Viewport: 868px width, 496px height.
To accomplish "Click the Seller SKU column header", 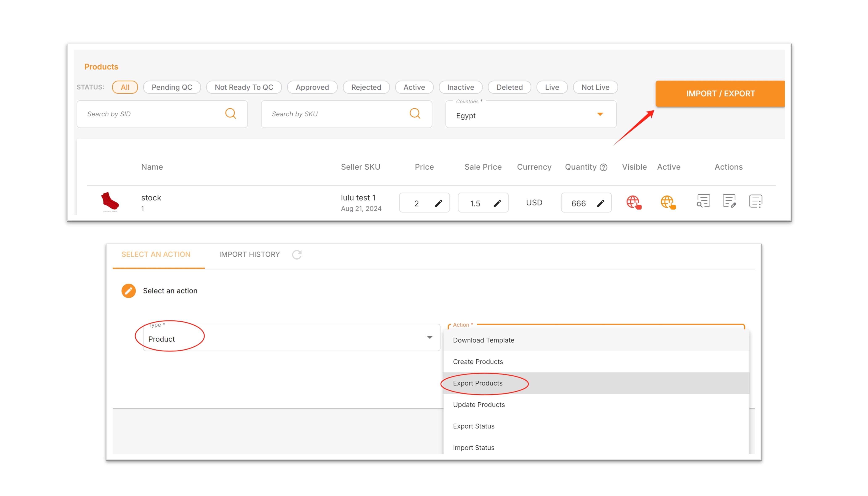I will [x=361, y=167].
